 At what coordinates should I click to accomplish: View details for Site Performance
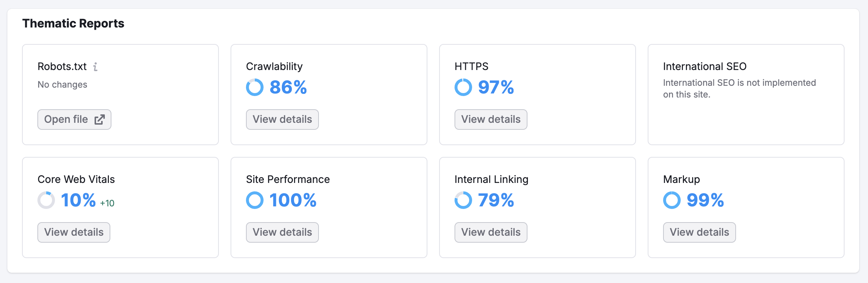tap(282, 232)
